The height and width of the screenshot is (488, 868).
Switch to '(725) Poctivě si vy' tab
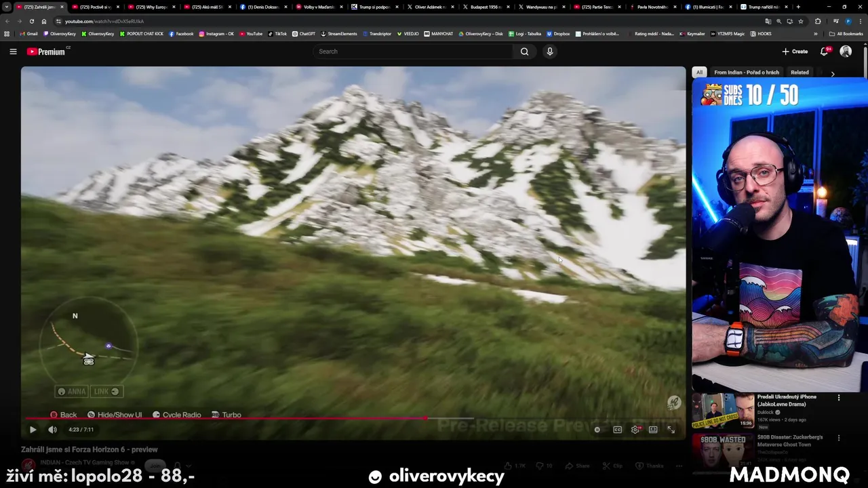(96, 7)
